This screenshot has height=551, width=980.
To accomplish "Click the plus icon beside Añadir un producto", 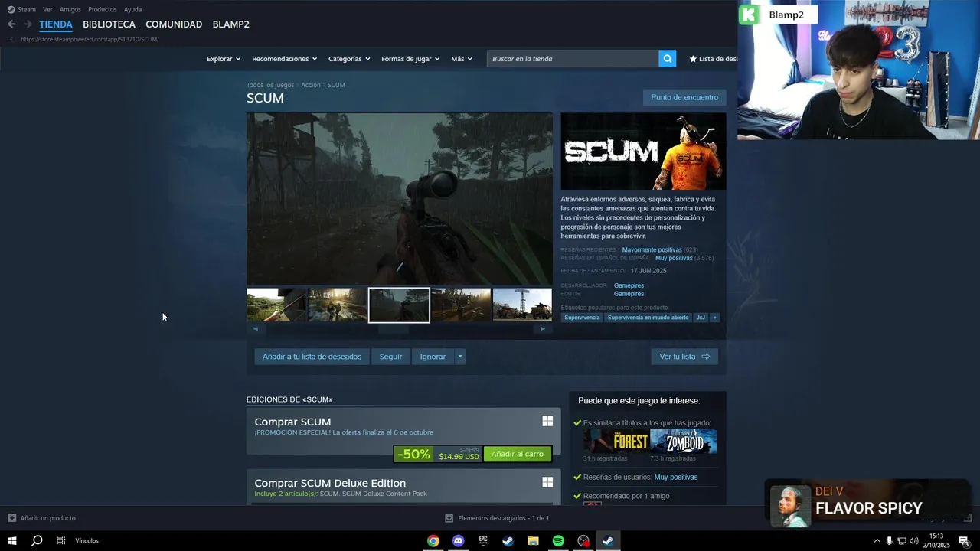I will 12,518.
